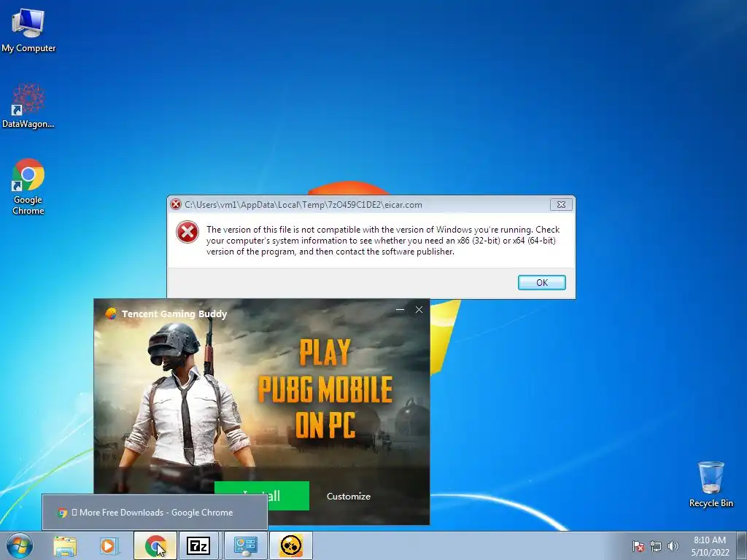The height and width of the screenshot is (560, 747).
Task: Close the eicar.com error dialog
Action: pos(561,204)
